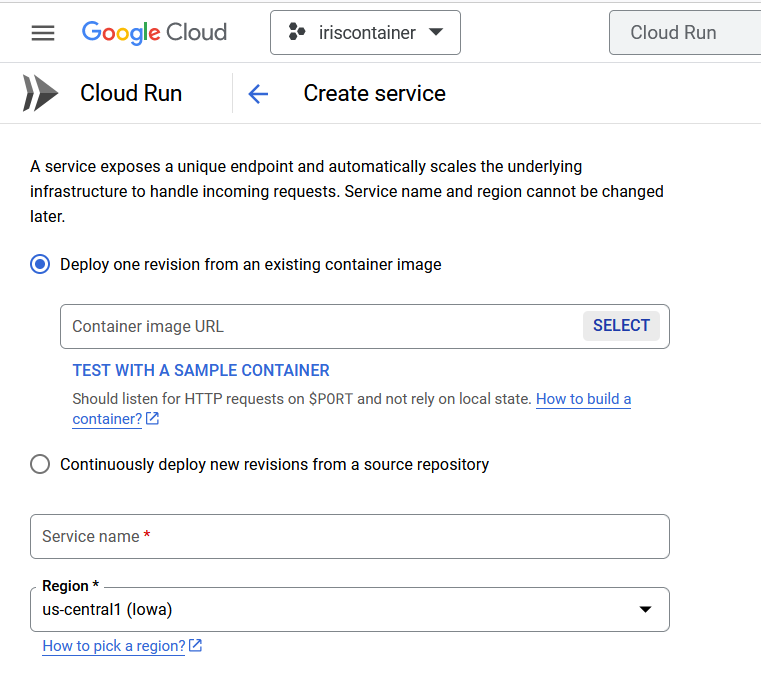The width and height of the screenshot is (761, 678).
Task: Click the Cloud Run search box
Action: (x=685, y=33)
